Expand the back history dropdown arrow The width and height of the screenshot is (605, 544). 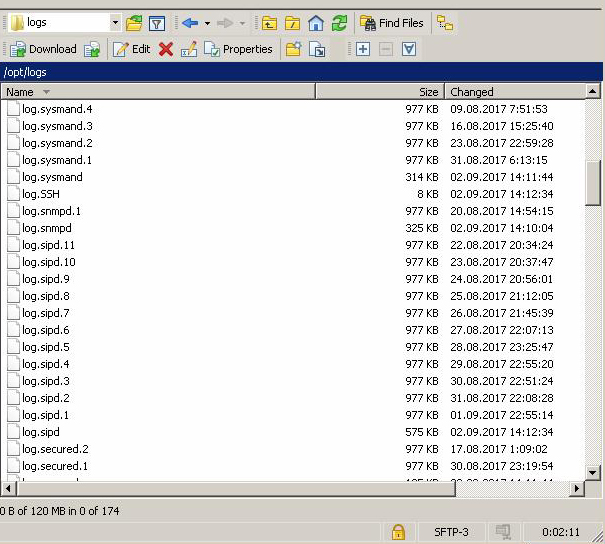[x=207, y=23]
